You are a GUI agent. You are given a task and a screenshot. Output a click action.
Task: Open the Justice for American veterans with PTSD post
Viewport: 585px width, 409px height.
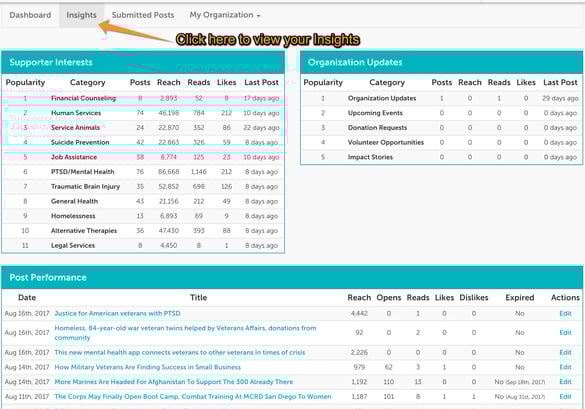(x=117, y=313)
